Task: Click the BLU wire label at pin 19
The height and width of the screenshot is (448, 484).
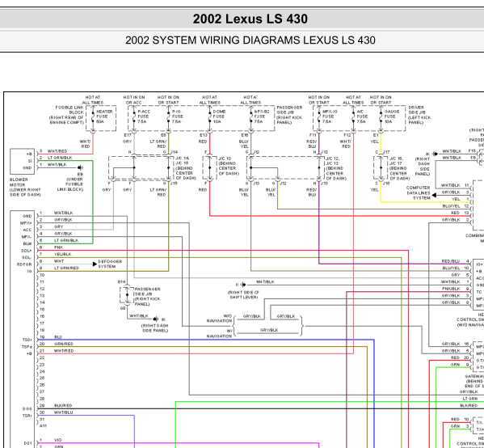Action: click(58, 337)
